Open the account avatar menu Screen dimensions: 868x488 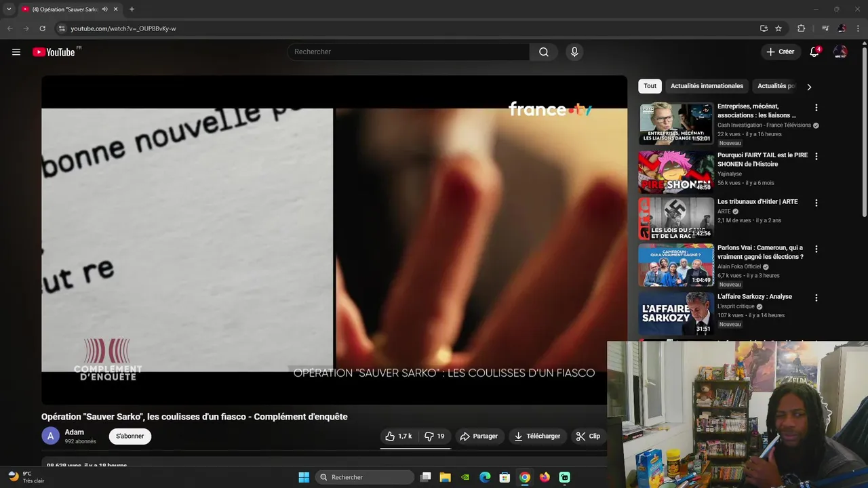(840, 52)
